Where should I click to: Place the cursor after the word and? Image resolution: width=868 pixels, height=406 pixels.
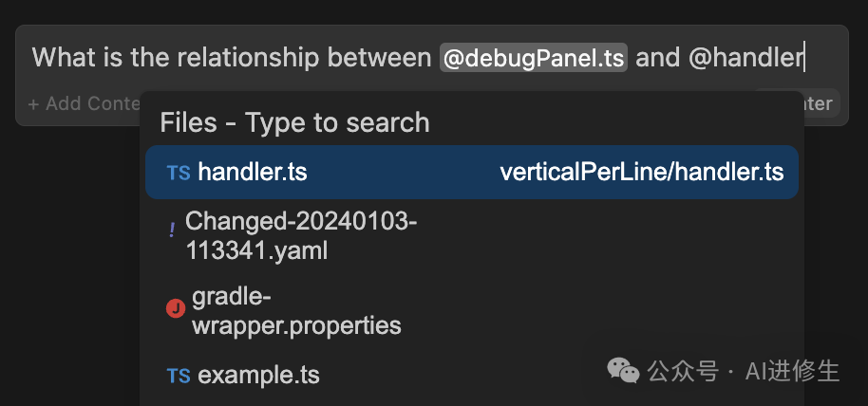[x=682, y=58]
